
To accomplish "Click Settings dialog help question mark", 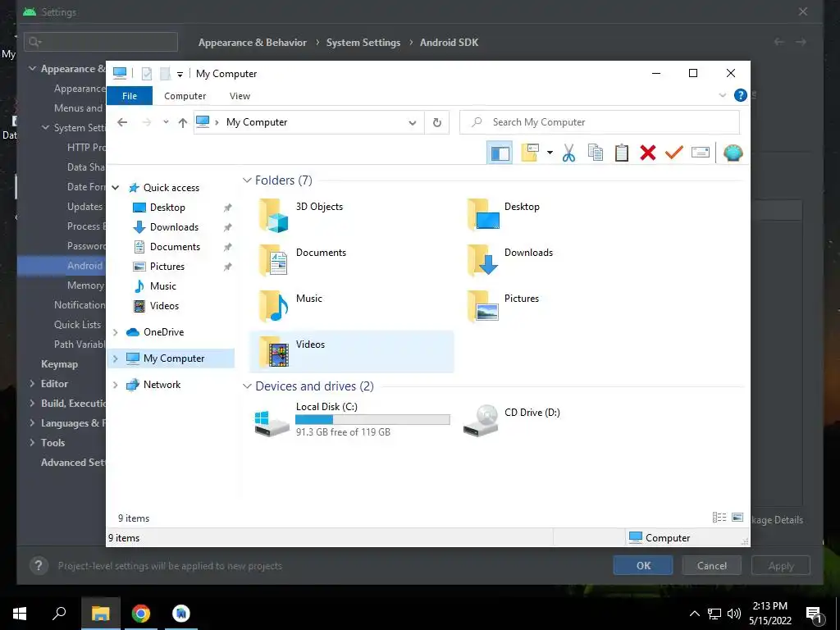I will (x=39, y=565).
